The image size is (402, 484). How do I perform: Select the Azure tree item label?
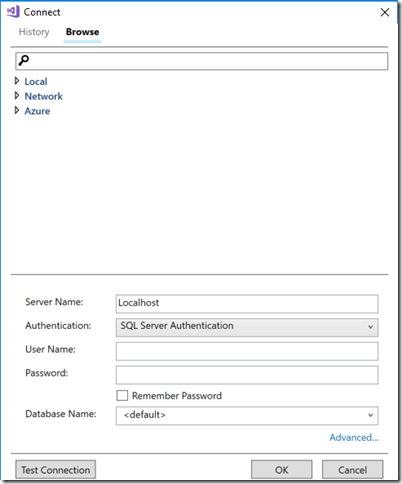pos(37,111)
